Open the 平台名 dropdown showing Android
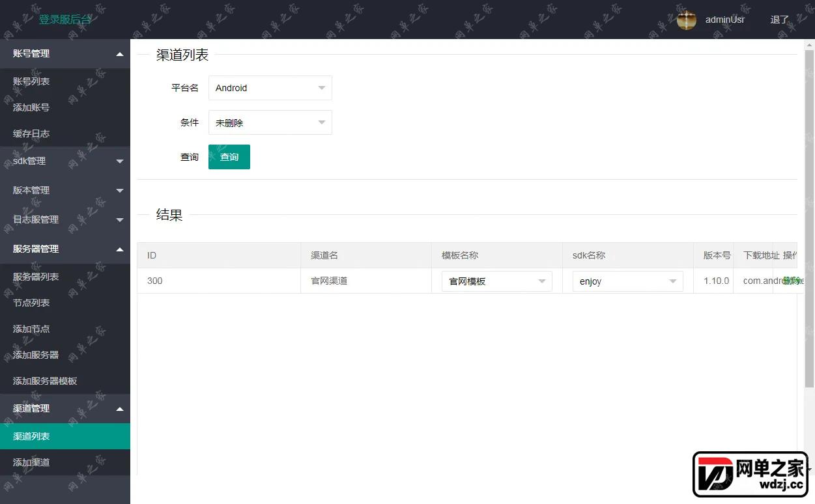Viewport: 815px width, 504px height. tap(270, 88)
